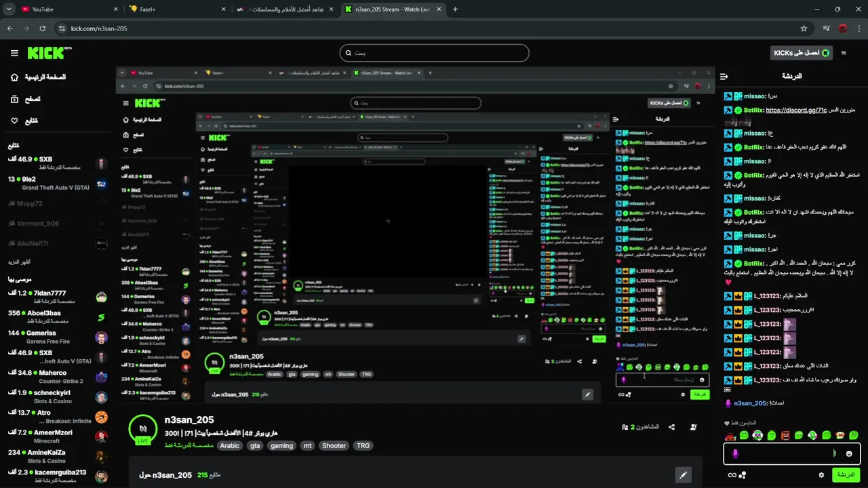The height and width of the screenshot is (488, 868).
Task: Open the تصفح browse section
Action: (25, 99)
